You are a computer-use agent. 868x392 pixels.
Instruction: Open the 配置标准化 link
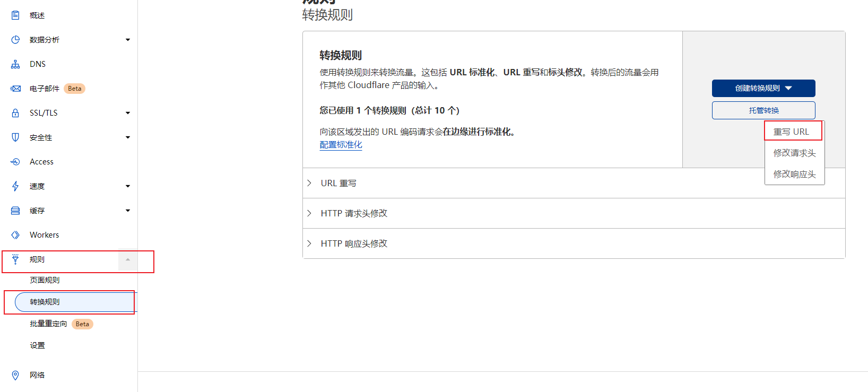coord(341,145)
